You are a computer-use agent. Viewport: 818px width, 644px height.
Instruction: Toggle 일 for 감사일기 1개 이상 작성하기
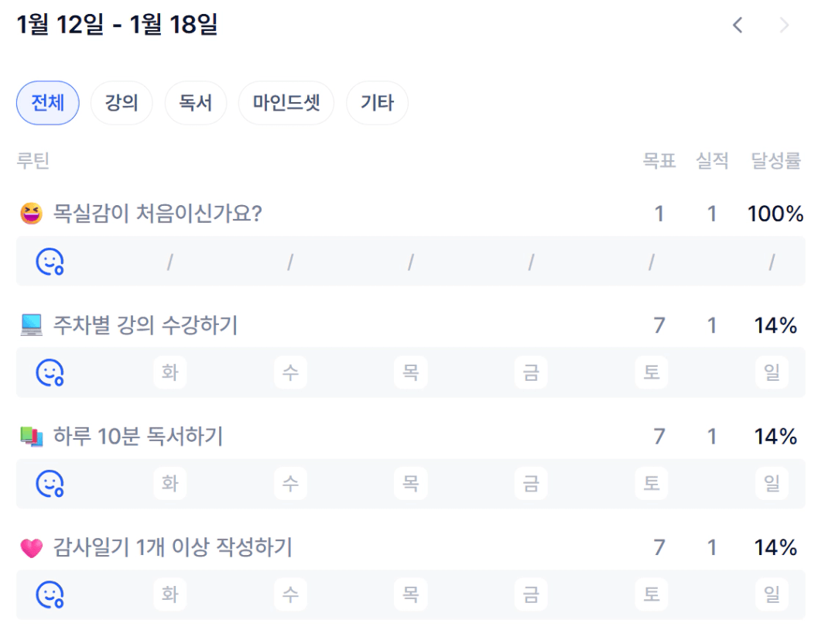(x=772, y=594)
